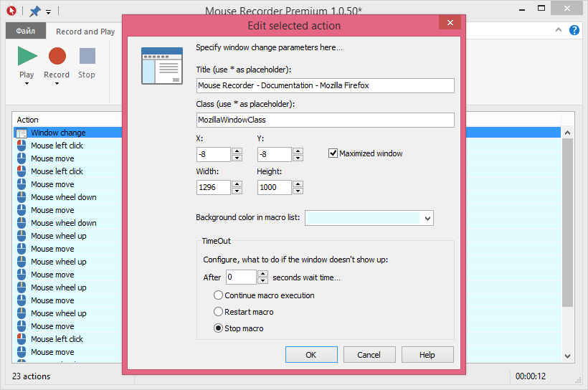Switch to Record and Play tab
588x390 pixels.
[x=85, y=32]
